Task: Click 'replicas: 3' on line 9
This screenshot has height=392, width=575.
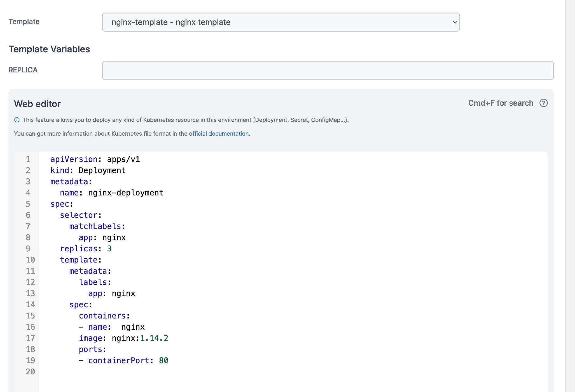Action: click(x=86, y=249)
